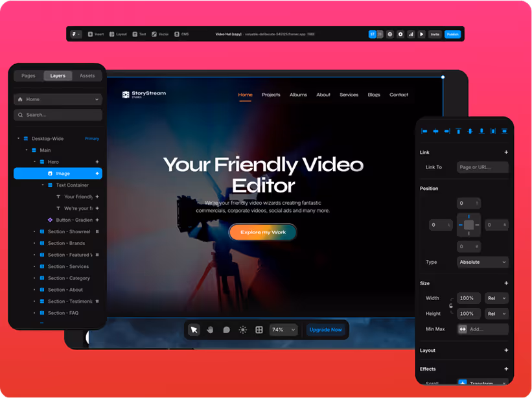
Task: Open the Insert tool in top toolbar
Action: 96,34
